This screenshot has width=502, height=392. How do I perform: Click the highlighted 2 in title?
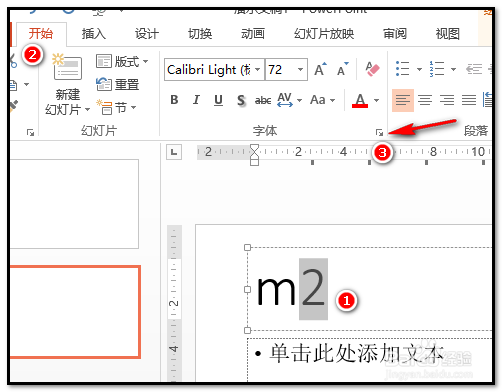coord(313,289)
